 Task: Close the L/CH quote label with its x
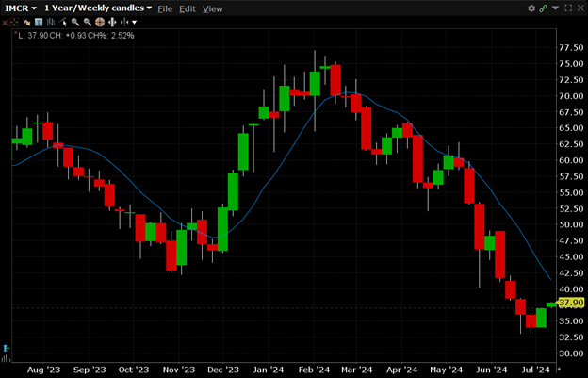15,33
